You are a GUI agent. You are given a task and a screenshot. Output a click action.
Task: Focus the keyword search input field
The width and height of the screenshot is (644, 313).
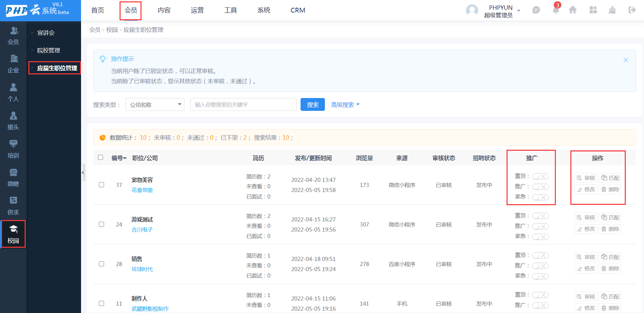[x=243, y=104]
